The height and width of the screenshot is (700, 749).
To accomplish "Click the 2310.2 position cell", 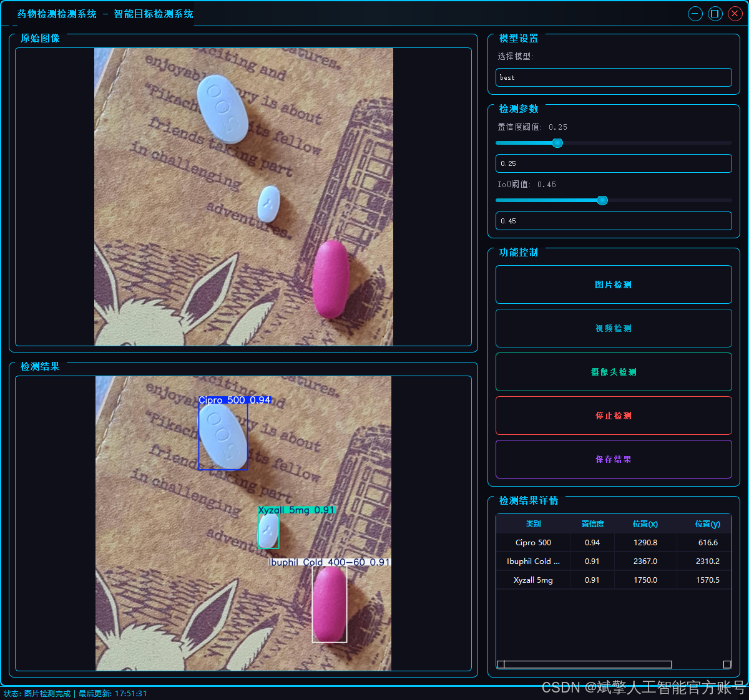I will [707, 561].
